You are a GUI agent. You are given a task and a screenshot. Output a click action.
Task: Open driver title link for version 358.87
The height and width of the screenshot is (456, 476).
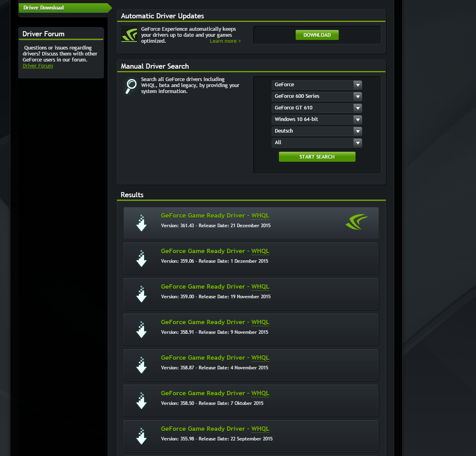click(x=215, y=358)
